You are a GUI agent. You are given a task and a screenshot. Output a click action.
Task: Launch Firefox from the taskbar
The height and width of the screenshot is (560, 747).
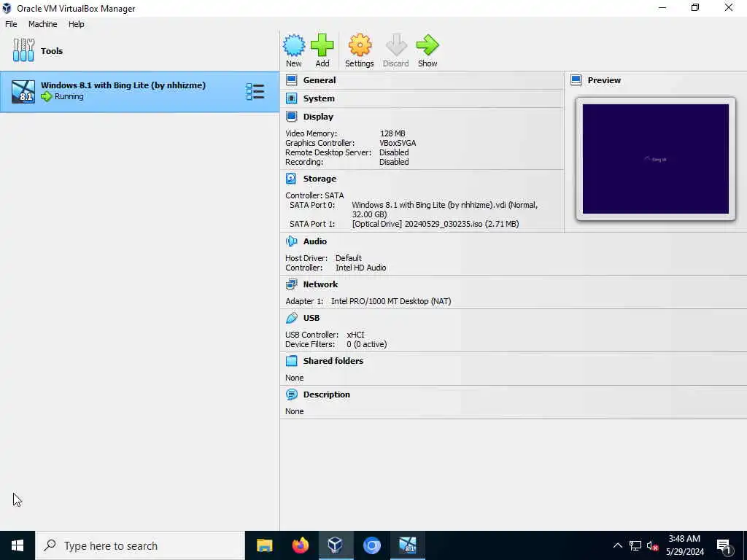[x=300, y=545]
